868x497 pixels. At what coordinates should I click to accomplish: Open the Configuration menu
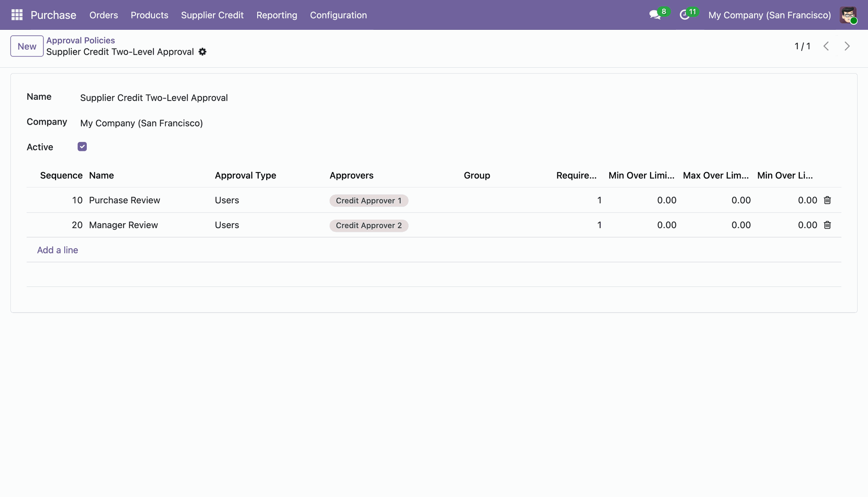[338, 15]
